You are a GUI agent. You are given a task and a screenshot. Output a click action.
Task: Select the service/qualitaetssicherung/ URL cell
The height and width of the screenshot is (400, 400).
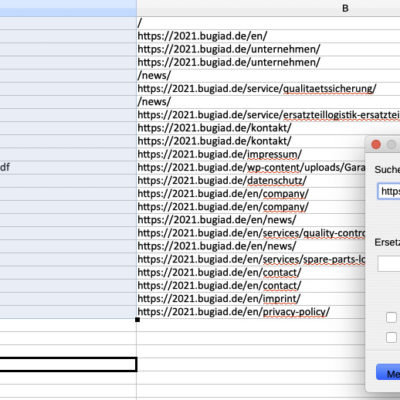268,89
